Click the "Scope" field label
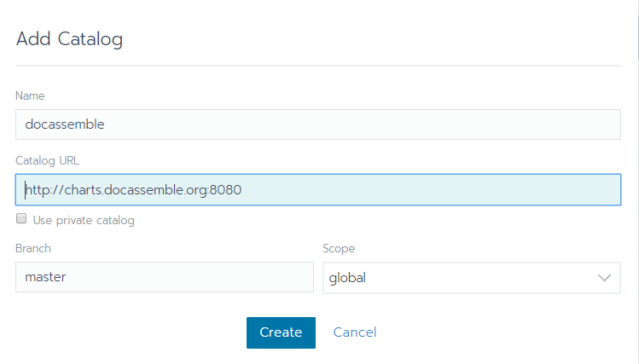Viewport: 639px width, 364px height. (x=339, y=249)
